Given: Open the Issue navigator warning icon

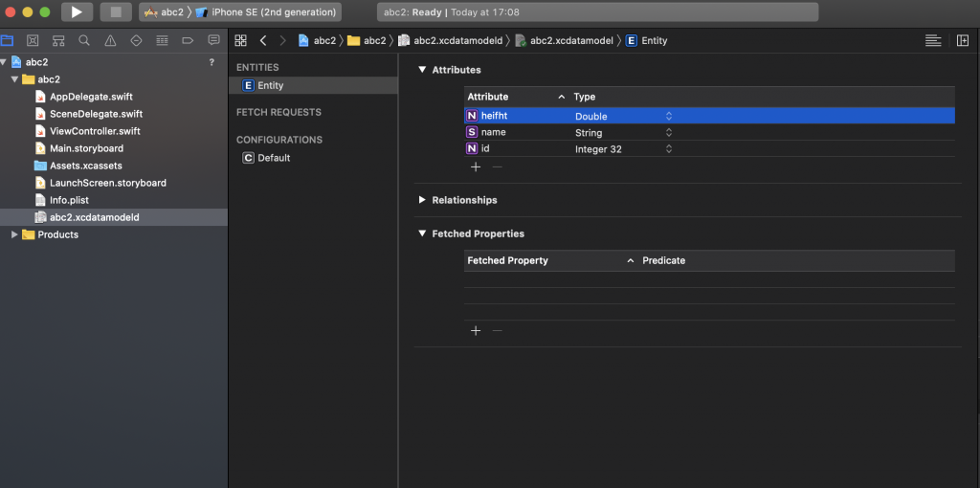Looking at the screenshot, I should coord(110,40).
